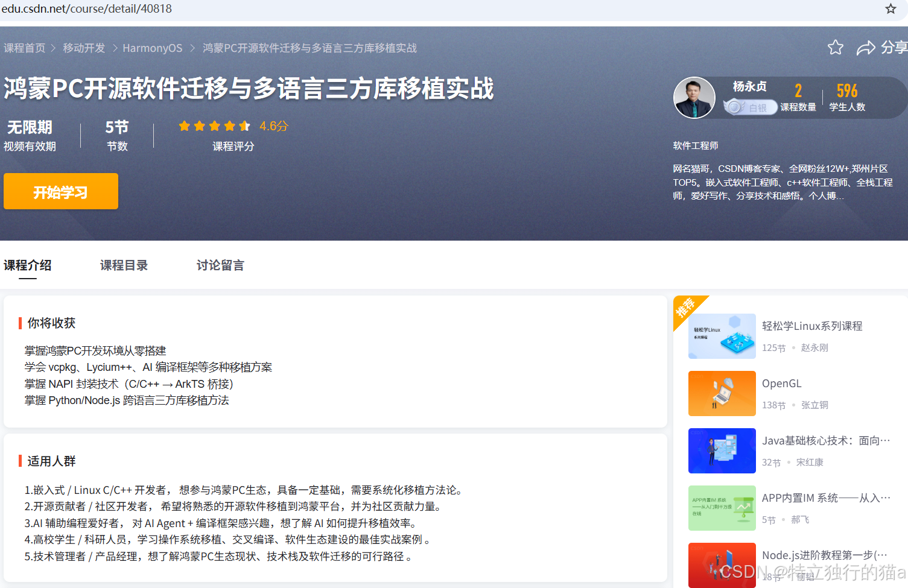Click the line about vcpkg、Lycium++ 移植方案
The height and width of the screenshot is (588, 908).
click(x=148, y=367)
